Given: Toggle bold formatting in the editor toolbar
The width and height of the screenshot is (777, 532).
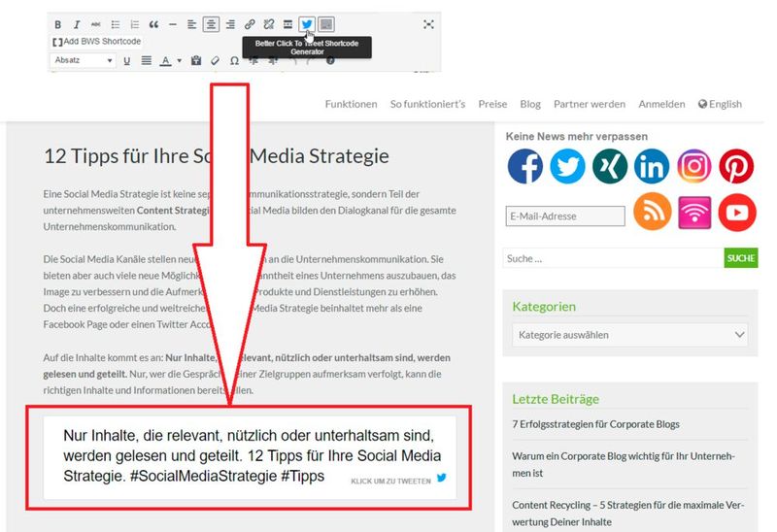Looking at the screenshot, I should pyautogui.click(x=57, y=24).
